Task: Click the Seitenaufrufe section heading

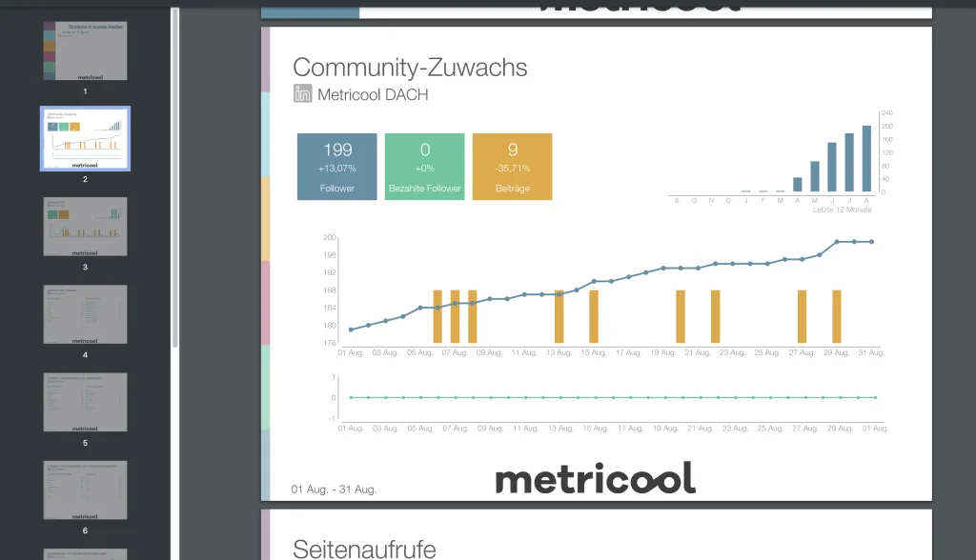Action: click(364, 548)
